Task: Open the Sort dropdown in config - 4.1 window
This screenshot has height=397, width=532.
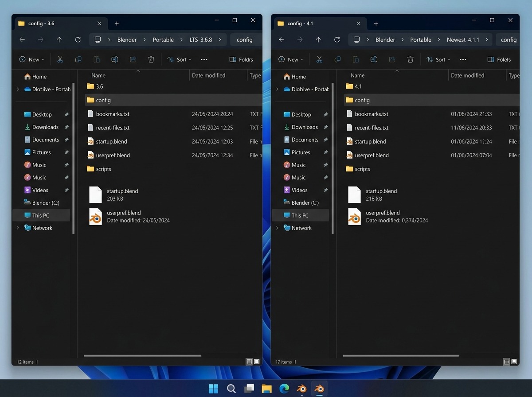Action: coord(438,59)
